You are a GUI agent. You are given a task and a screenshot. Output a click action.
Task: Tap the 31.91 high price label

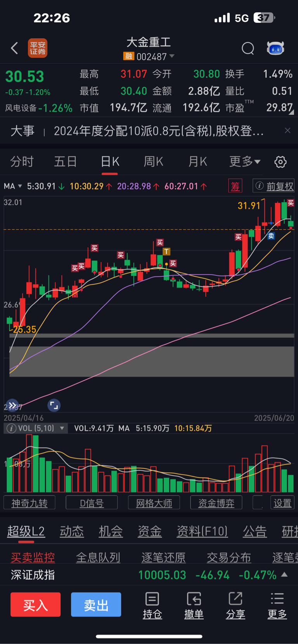249,205
